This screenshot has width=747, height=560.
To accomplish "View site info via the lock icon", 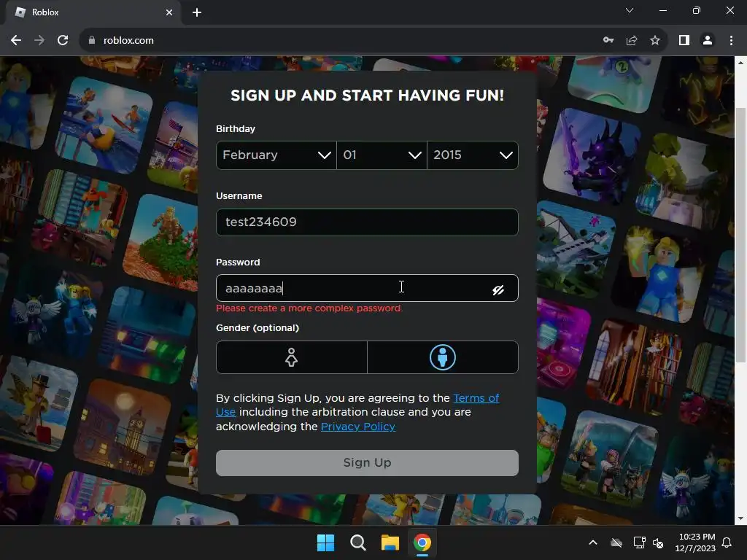I will pos(92,41).
